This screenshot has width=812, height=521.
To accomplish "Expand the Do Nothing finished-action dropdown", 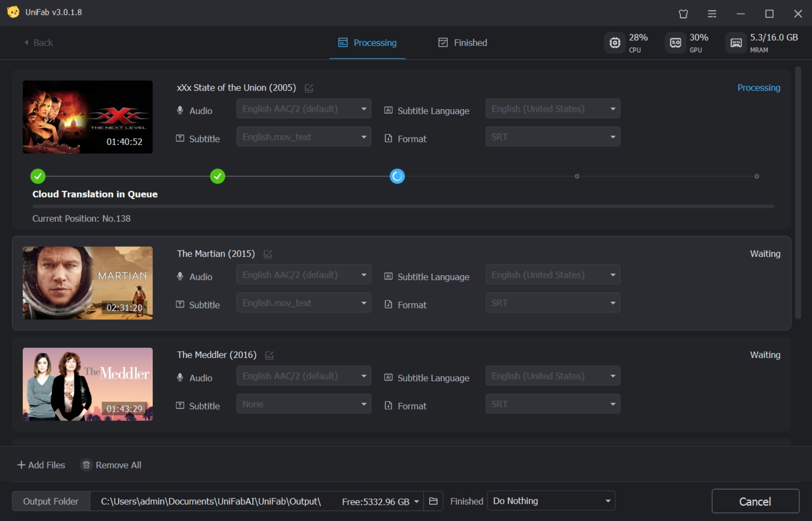I will pos(551,501).
